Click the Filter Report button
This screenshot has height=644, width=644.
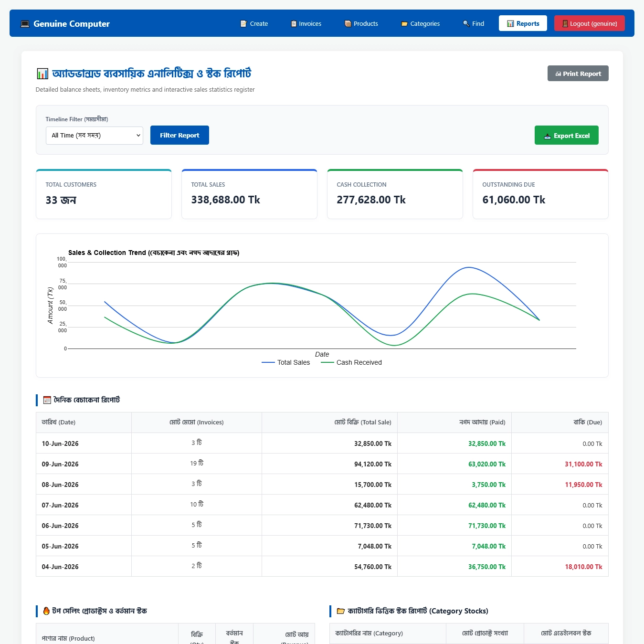pos(179,135)
